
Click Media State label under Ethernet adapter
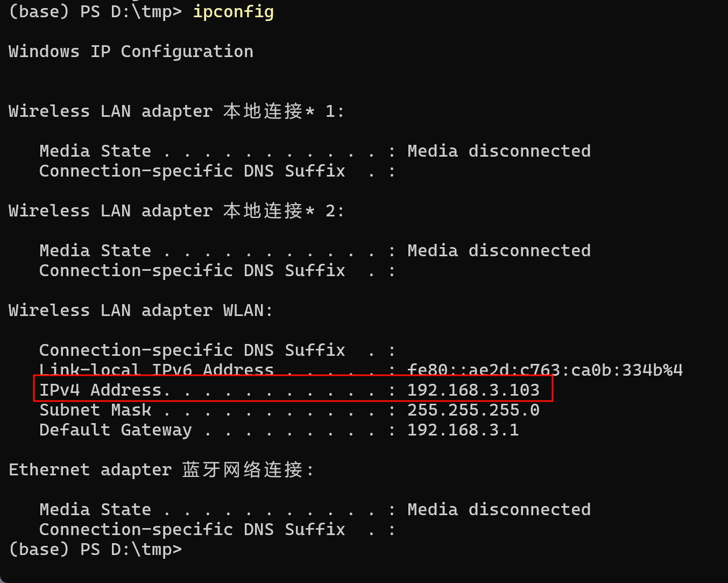(x=95, y=510)
